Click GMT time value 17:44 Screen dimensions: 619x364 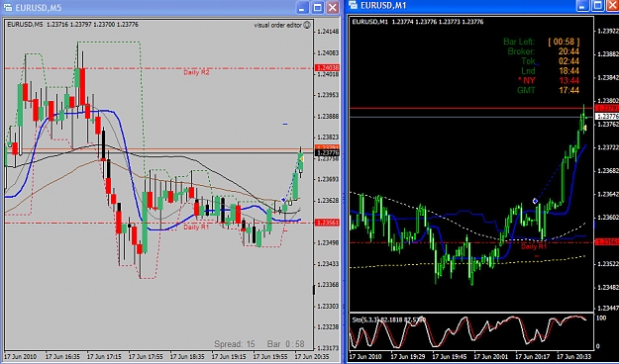(568, 90)
